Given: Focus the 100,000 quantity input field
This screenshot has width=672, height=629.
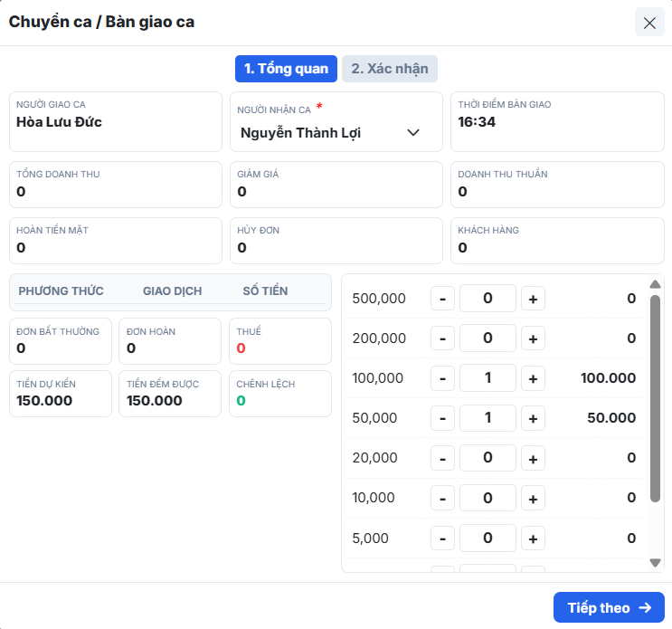Looking at the screenshot, I should pyautogui.click(x=487, y=377).
